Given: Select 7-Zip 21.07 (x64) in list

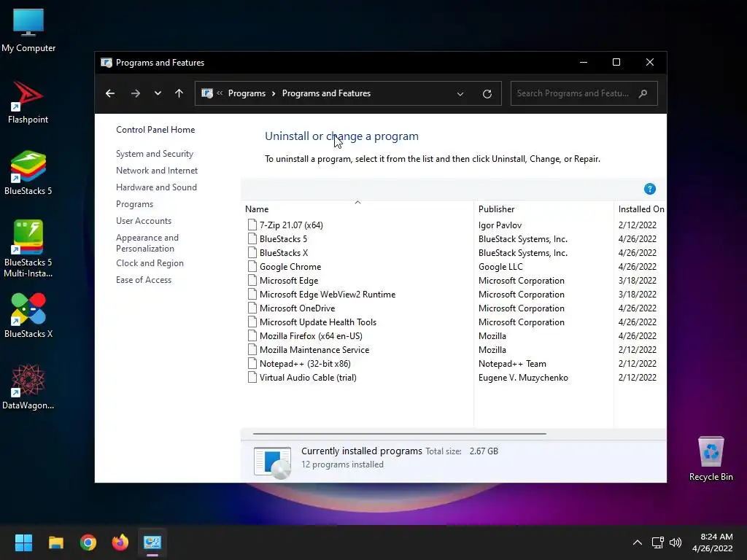Looking at the screenshot, I should (291, 225).
